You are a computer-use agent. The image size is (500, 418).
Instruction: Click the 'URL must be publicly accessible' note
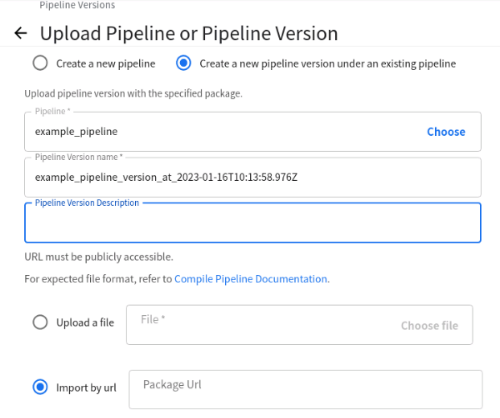pyautogui.click(x=99, y=257)
